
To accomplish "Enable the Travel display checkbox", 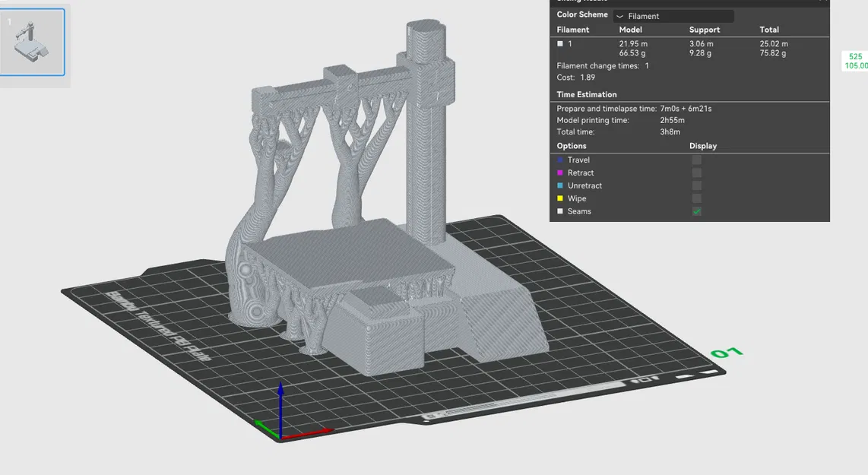I will pyautogui.click(x=696, y=160).
